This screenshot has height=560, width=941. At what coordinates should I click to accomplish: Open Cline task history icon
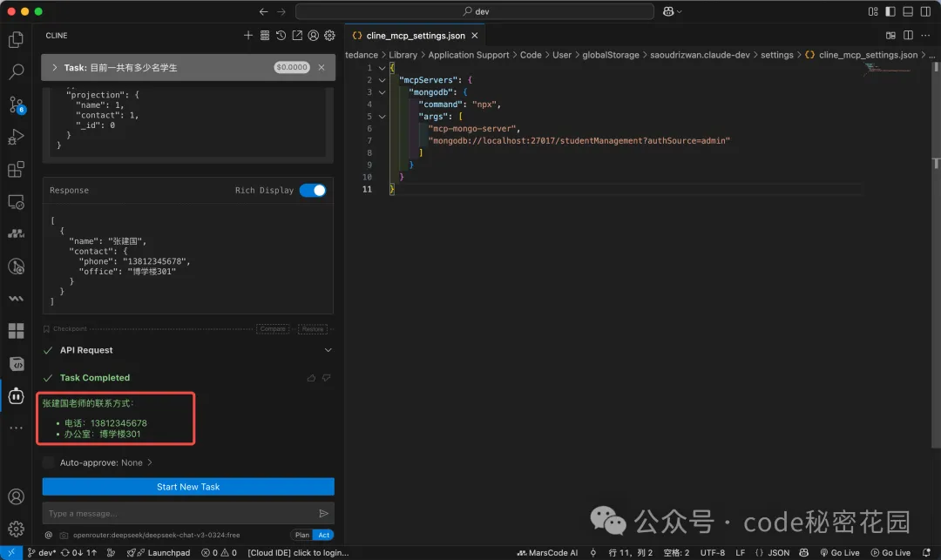pyautogui.click(x=281, y=36)
